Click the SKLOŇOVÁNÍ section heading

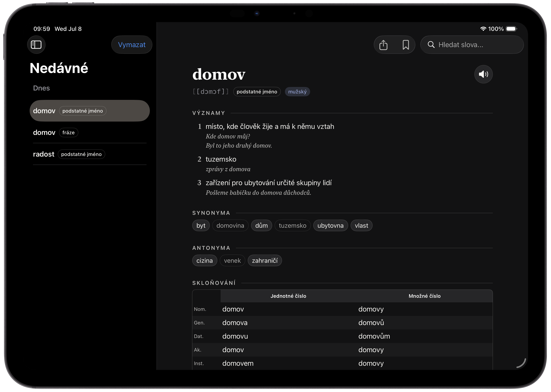[214, 283]
